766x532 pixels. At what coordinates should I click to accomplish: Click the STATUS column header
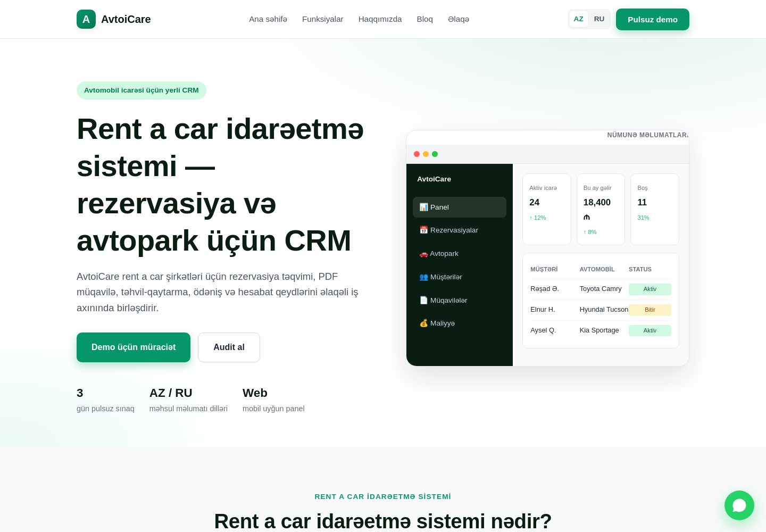[x=640, y=269]
